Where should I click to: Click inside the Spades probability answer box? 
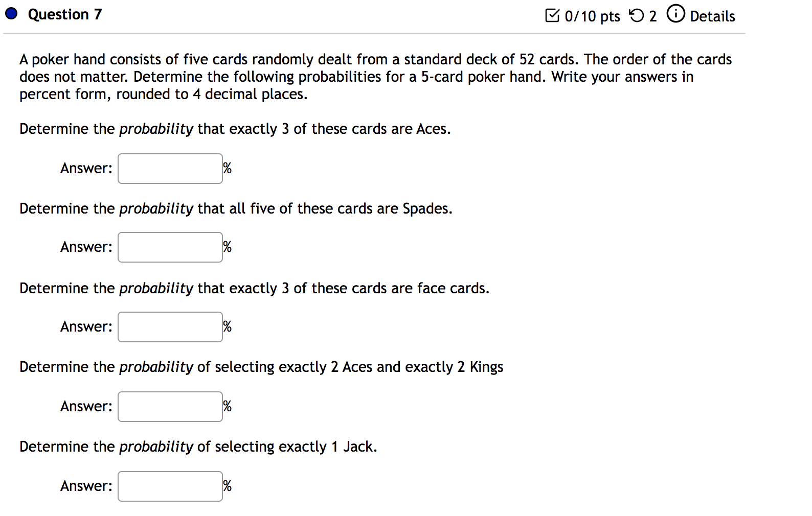pyautogui.click(x=170, y=247)
